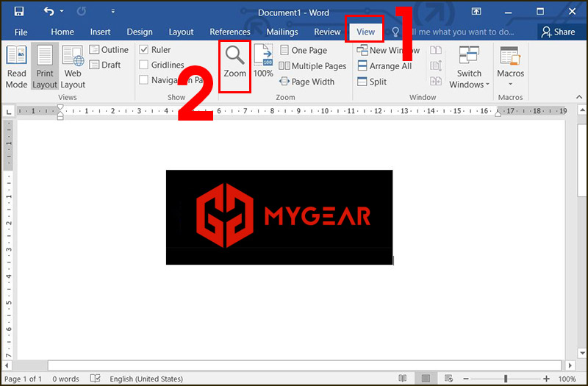Click View Side by Side icon
Screen dimensions: 588x386
coord(436,50)
